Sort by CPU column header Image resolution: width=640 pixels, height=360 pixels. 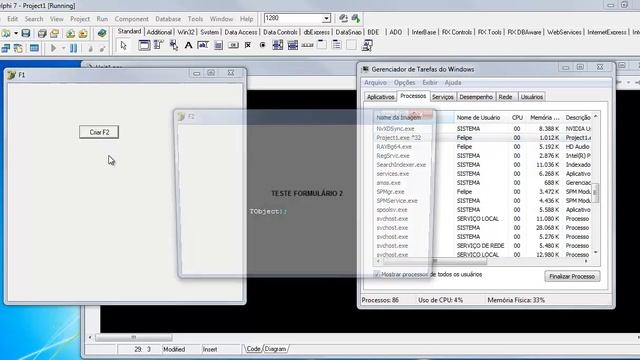pos(517,118)
